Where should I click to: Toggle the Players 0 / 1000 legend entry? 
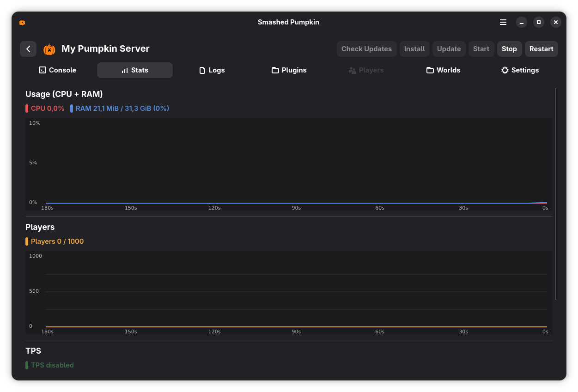tap(55, 241)
